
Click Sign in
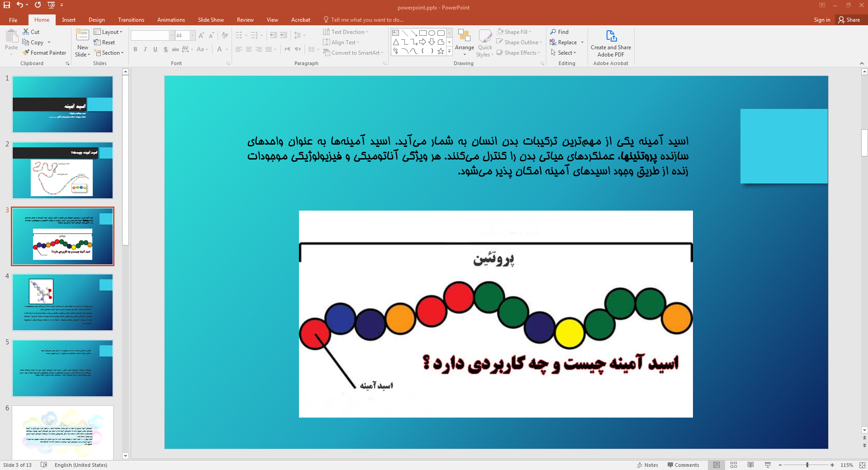pos(822,20)
